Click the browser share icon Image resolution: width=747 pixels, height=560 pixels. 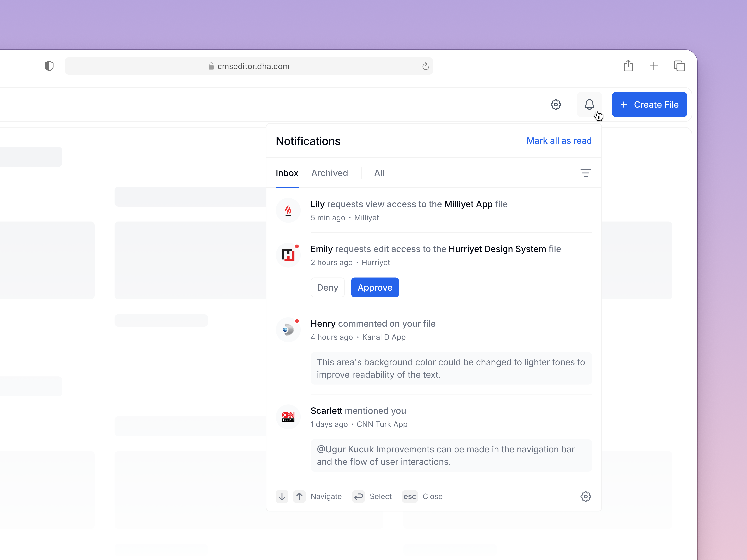click(628, 66)
